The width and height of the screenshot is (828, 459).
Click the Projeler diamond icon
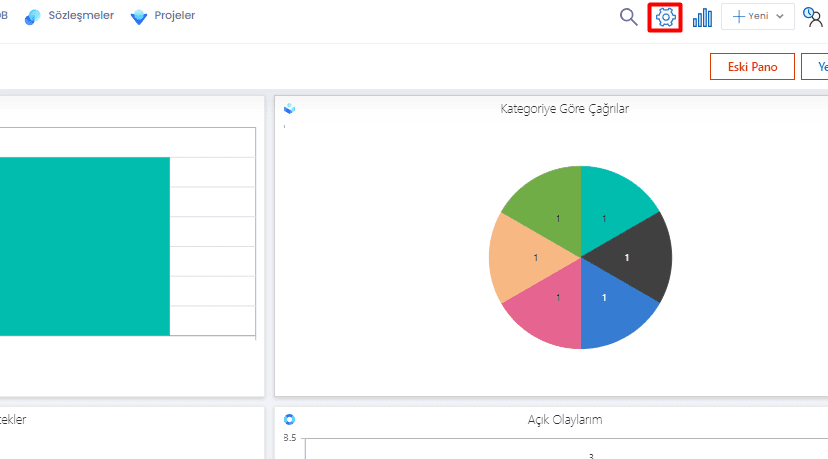(139, 17)
